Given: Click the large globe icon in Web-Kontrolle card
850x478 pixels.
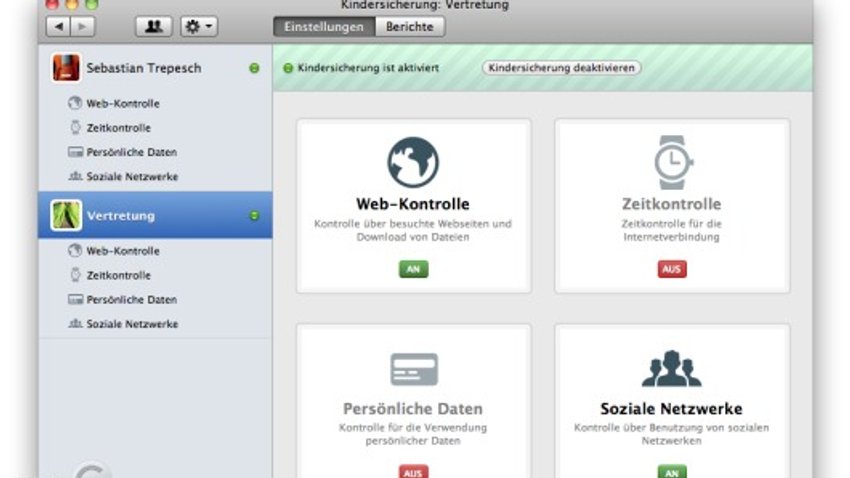Looking at the screenshot, I should pos(413,162).
